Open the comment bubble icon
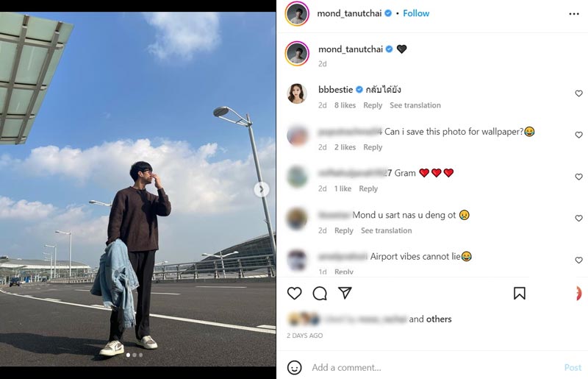The image size is (588, 379). pos(320,294)
